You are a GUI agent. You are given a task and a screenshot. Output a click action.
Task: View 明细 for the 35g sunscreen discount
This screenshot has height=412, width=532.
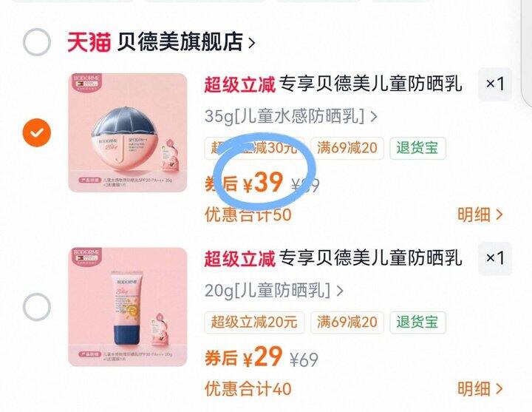point(480,215)
